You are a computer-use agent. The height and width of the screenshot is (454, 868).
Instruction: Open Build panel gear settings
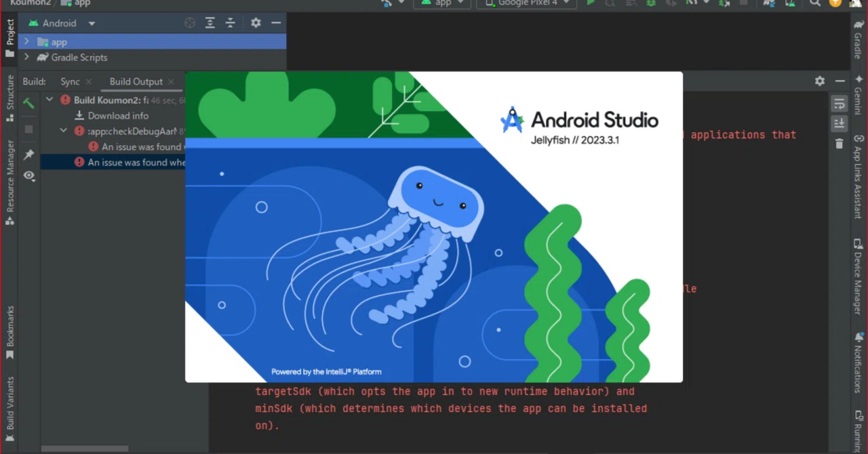coord(820,81)
